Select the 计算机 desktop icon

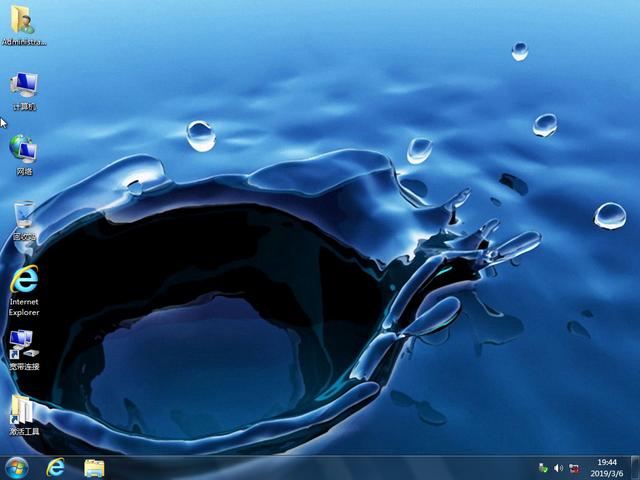(24, 91)
